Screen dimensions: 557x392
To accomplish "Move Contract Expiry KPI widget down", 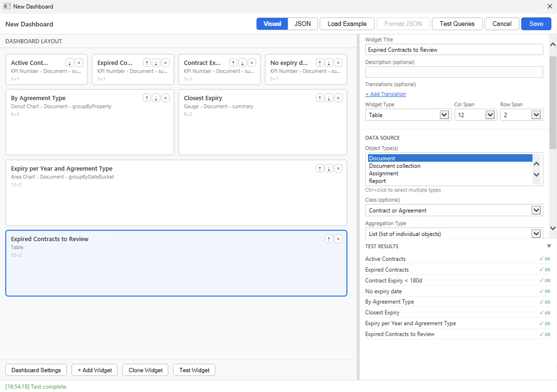I will coord(242,63).
